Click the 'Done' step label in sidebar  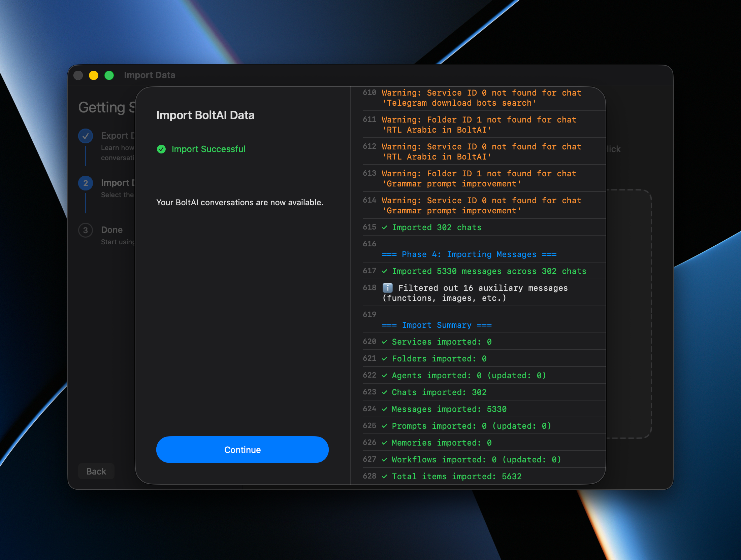click(112, 230)
